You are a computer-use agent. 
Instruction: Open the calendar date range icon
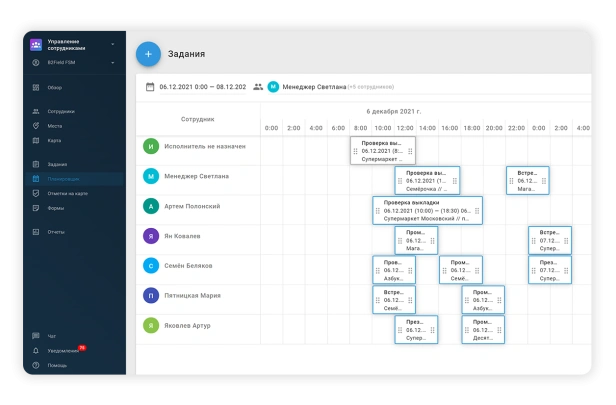tap(150, 87)
